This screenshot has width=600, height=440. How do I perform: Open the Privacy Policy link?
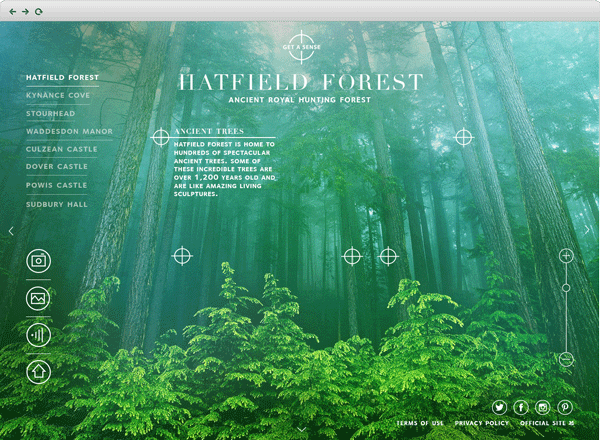[x=482, y=423]
